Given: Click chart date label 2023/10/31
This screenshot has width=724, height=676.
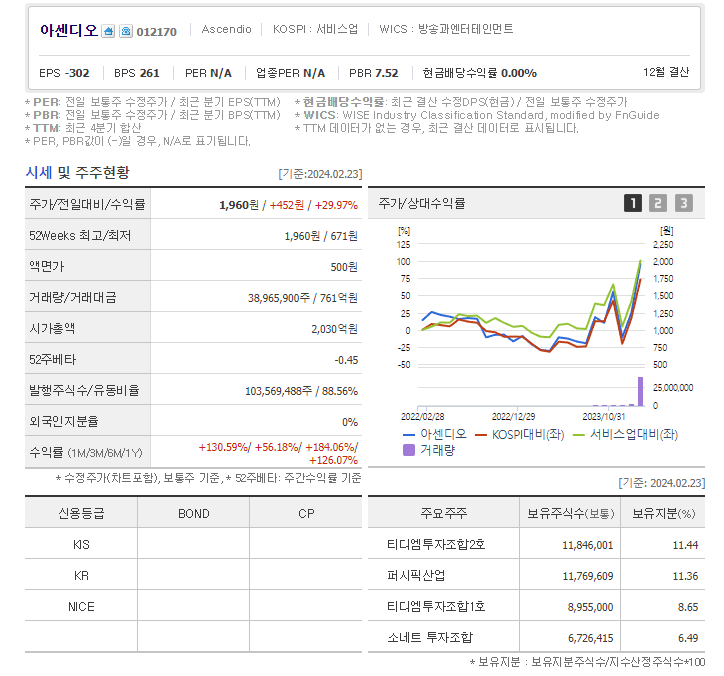Looking at the screenshot, I should 603,416.
